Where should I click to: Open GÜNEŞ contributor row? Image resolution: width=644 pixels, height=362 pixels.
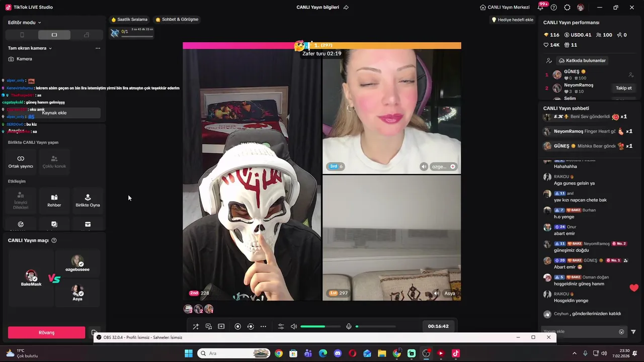pyautogui.click(x=589, y=75)
